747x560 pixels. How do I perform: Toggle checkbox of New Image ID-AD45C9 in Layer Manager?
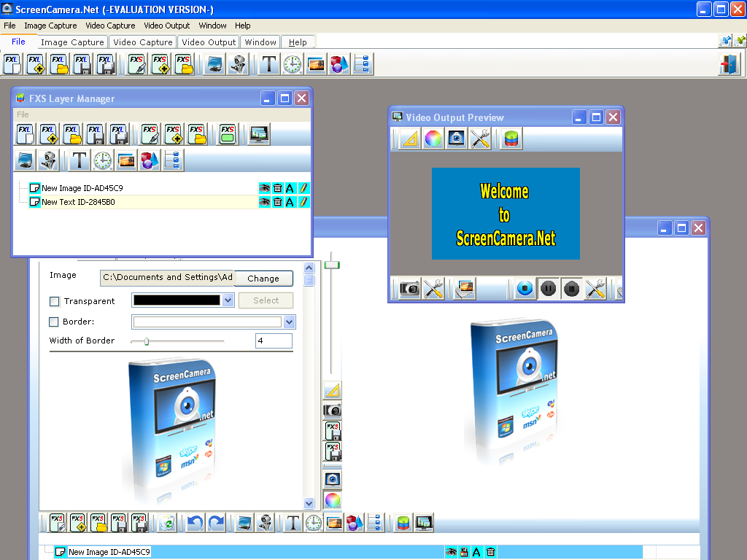click(x=34, y=188)
